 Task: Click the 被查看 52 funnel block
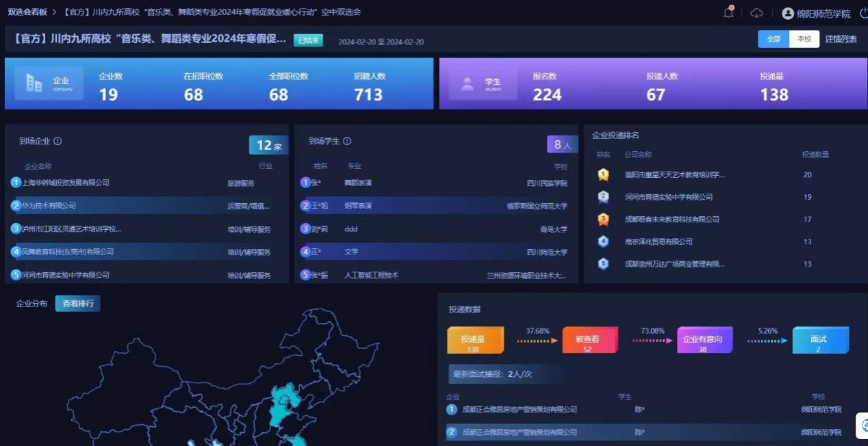coord(588,341)
